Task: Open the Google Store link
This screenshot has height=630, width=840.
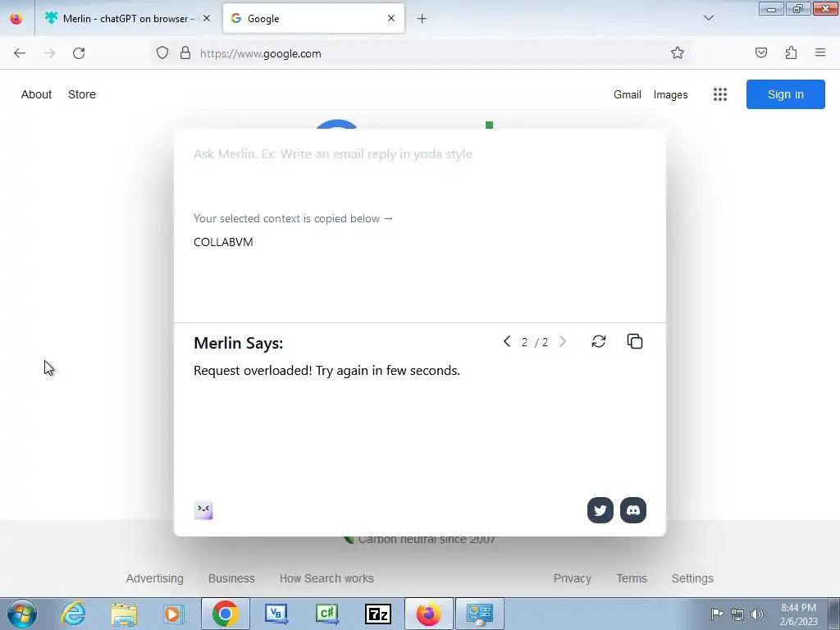Action: coord(82,94)
